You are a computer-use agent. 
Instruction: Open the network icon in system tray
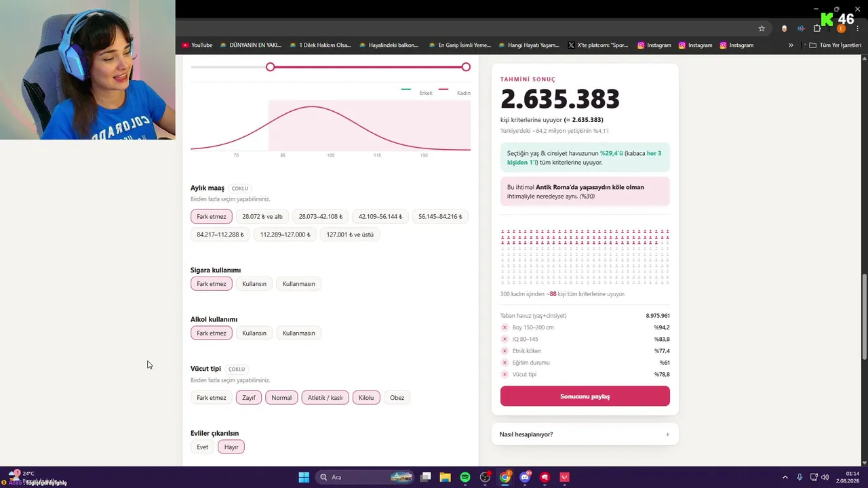click(x=814, y=477)
